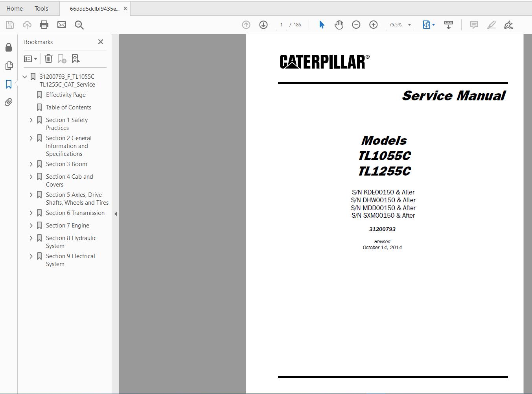Open the sign document pen tool
532x394 pixels.
point(508,25)
